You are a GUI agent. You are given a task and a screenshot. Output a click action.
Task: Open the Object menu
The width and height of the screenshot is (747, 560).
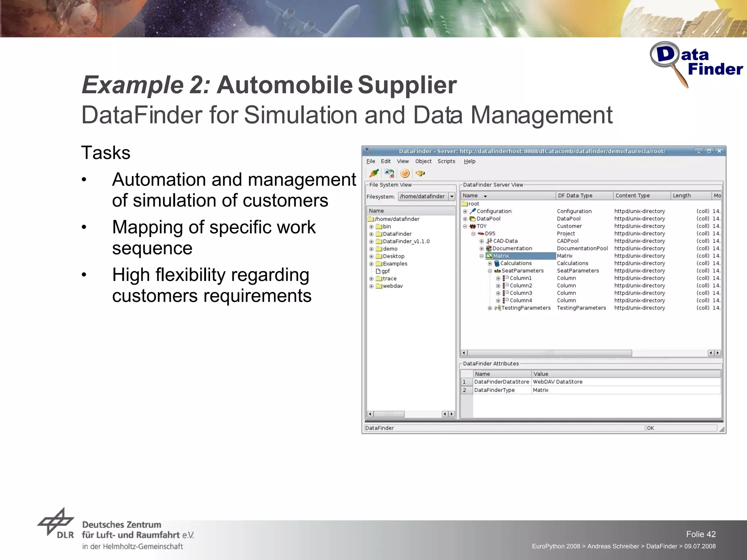(423, 161)
